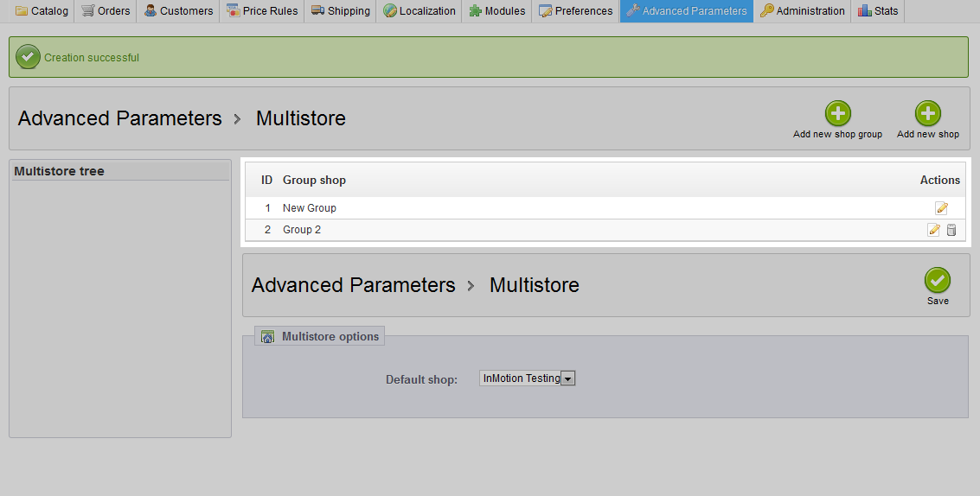This screenshot has height=496, width=980.
Task: Click the Add new shop plus icon
Action: click(x=927, y=114)
